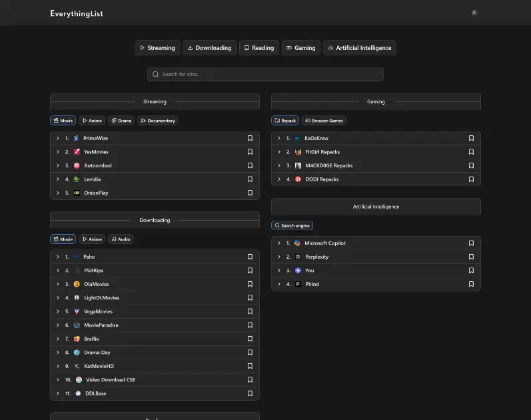Click the Video Download CSE Google favicon
The height and width of the screenshot is (420, 531).
(79, 379)
